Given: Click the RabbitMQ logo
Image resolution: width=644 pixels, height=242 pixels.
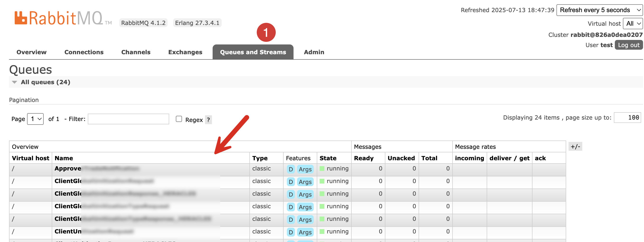Looking at the screenshot, I should 59,18.
